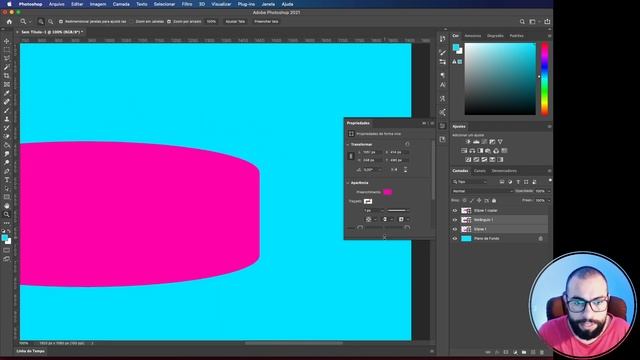The image size is (640, 360).
Task: Hide the Retângulo 1 layer
Action: (455, 220)
